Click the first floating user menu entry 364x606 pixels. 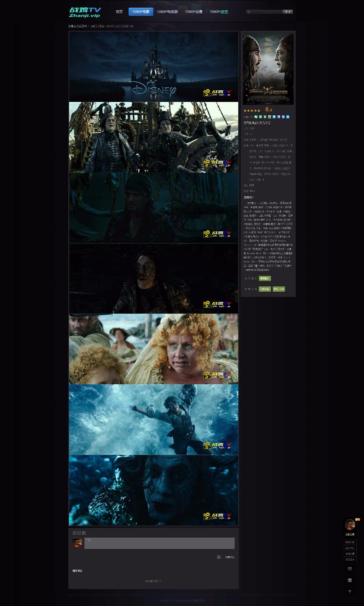tap(350, 542)
